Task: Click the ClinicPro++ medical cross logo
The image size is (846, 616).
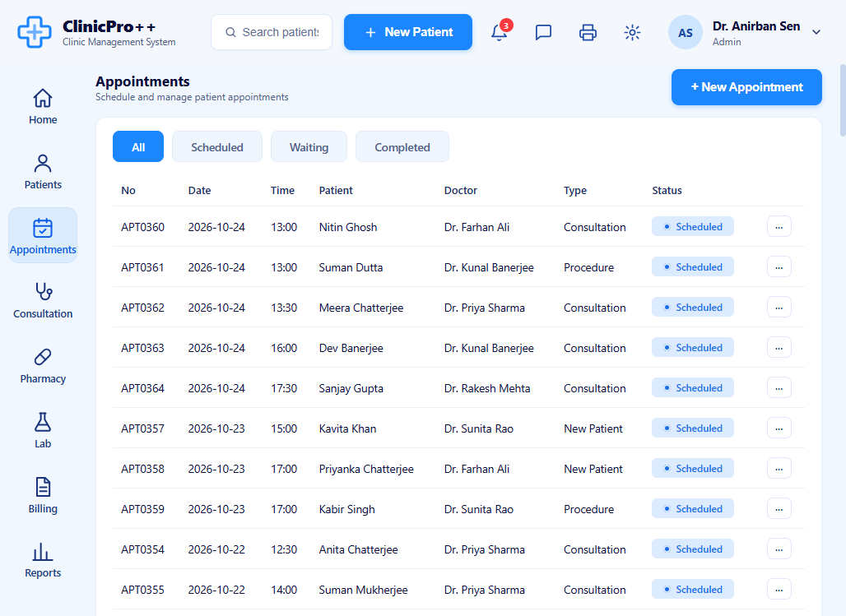Action: (35, 32)
